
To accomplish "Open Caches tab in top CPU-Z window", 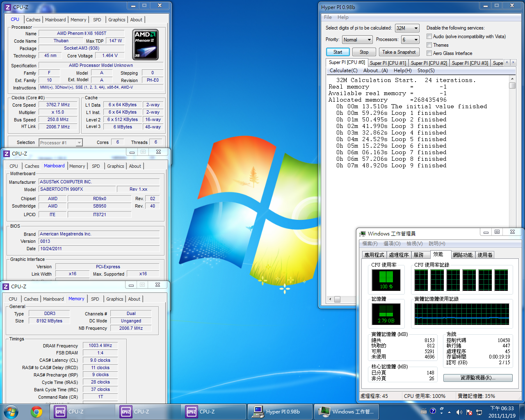I will 33,20.
